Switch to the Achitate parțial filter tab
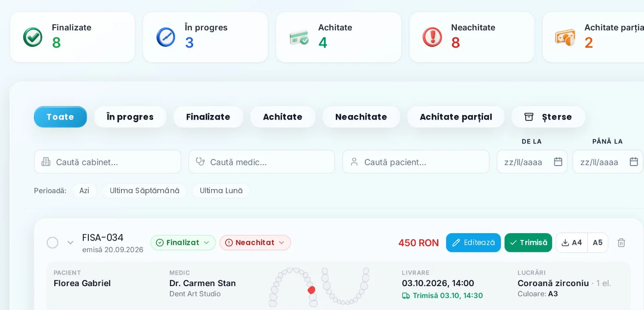The width and height of the screenshot is (644, 310). 456,117
